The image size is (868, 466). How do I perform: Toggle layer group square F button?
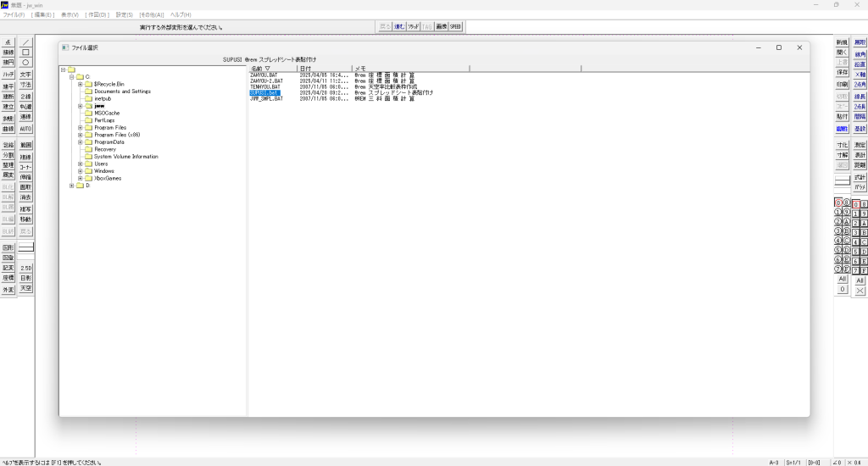point(864,270)
